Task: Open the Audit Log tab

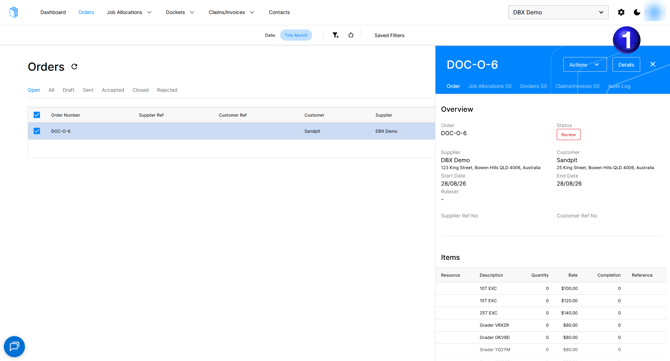Action: pos(619,86)
